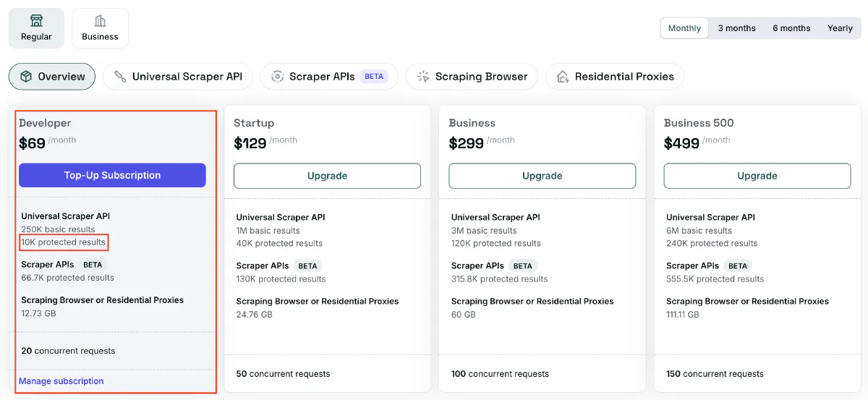
Task: Click the Top-Up Subscription button
Action: [x=112, y=175]
